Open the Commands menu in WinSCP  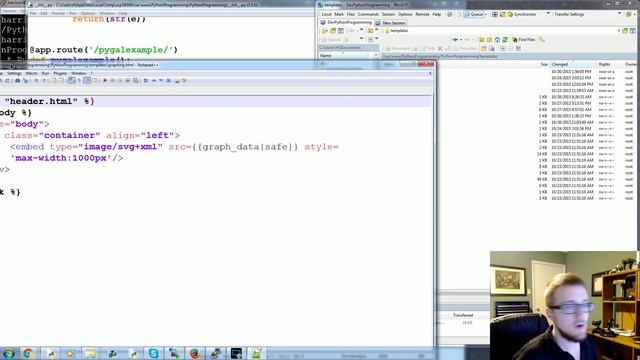coord(368,14)
